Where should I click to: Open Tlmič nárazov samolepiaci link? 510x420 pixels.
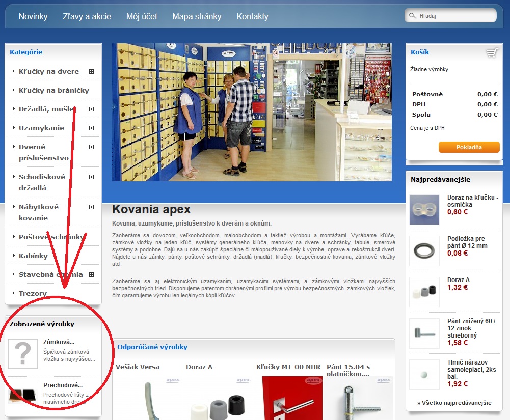(472, 370)
